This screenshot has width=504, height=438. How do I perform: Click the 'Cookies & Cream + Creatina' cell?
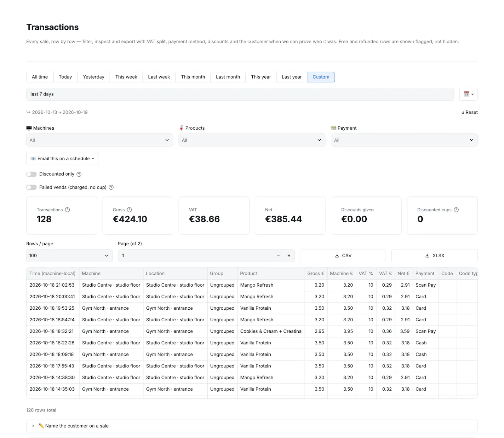click(x=271, y=331)
